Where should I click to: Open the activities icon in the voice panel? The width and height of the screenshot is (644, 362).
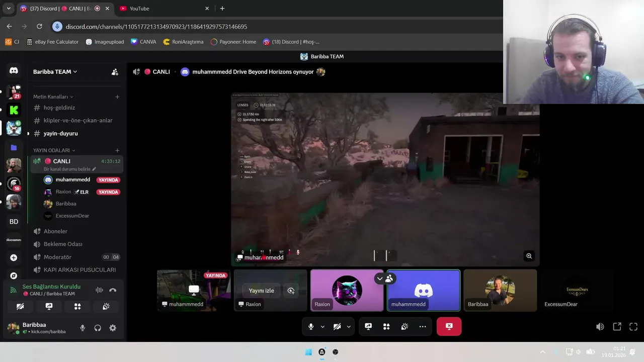[77, 306]
